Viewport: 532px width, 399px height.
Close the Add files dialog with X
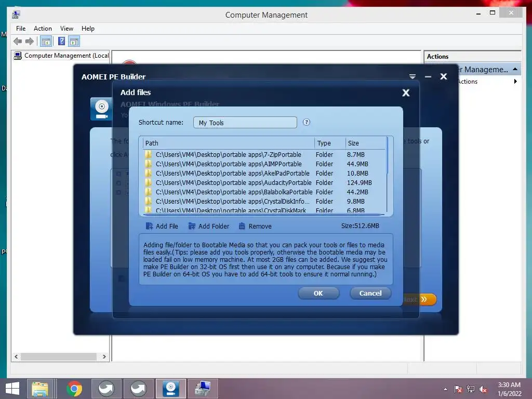[x=406, y=92]
